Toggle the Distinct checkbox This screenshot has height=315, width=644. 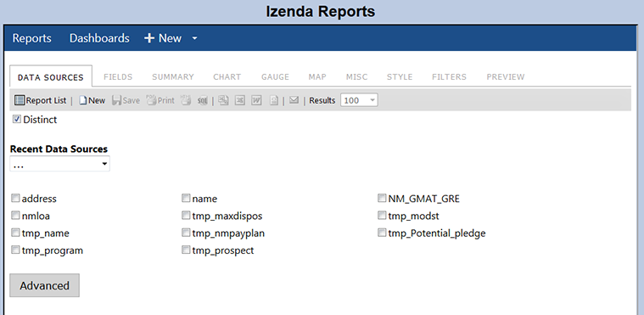tap(17, 119)
